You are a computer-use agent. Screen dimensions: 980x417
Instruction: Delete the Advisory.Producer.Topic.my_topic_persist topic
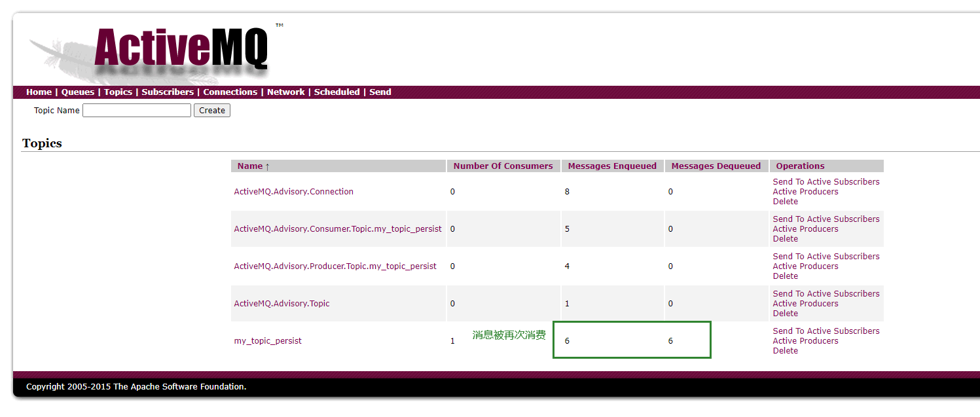click(x=785, y=276)
